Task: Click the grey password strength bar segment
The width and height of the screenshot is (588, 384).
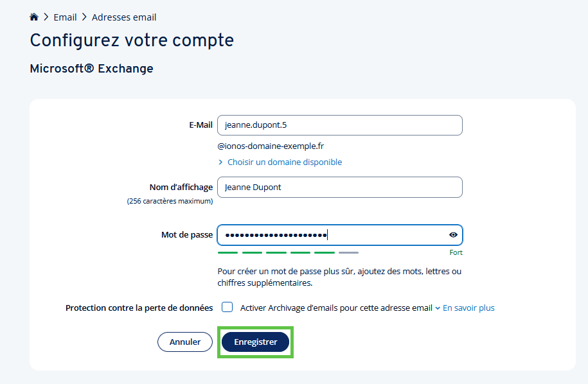Action: coord(348,253)
